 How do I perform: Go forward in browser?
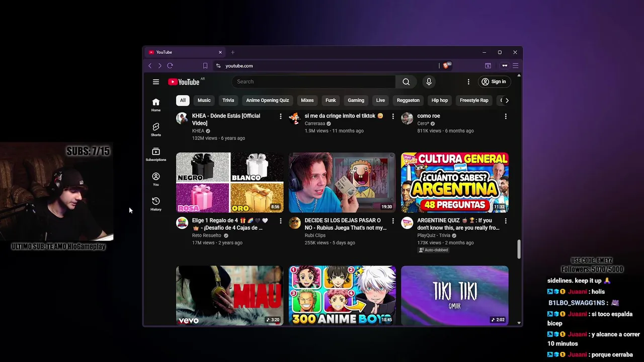(160, 66)
